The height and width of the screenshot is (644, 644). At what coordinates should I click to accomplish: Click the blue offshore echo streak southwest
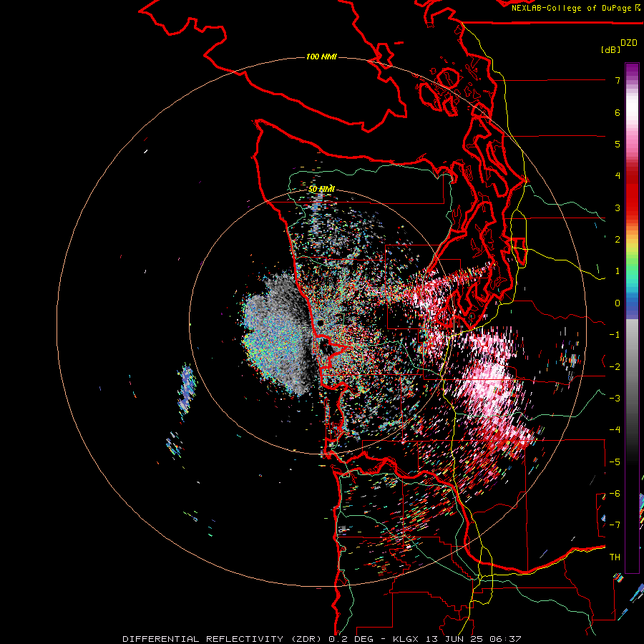[187, 388]
